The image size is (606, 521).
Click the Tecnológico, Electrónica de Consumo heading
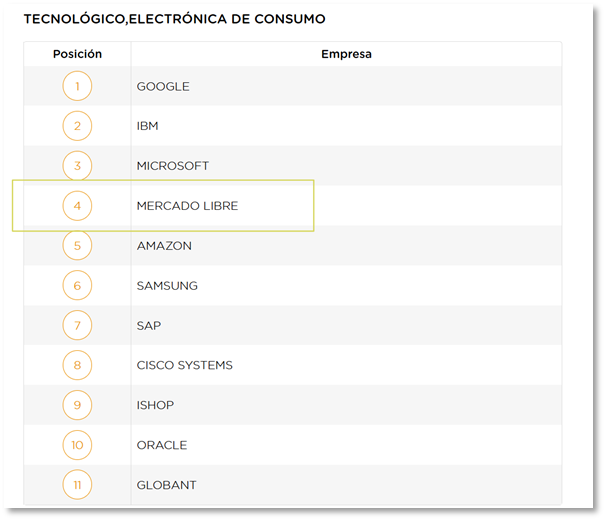pos(175,19)
